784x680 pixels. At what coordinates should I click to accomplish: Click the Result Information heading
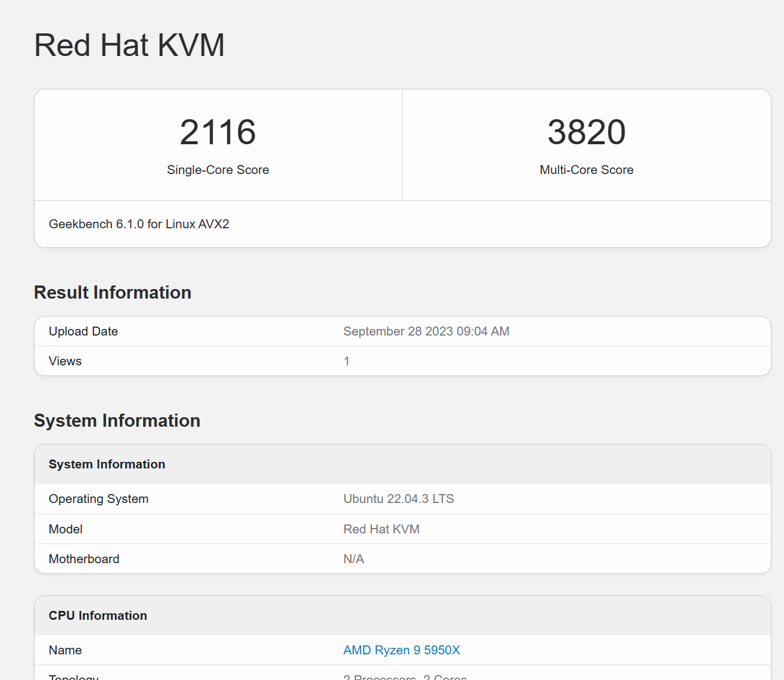point(113,293)
